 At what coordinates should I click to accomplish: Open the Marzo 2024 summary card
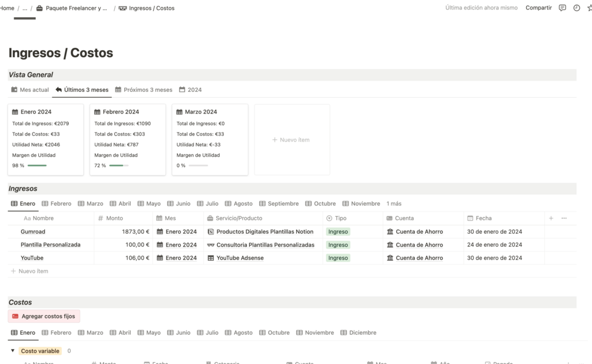coord(210,140)
